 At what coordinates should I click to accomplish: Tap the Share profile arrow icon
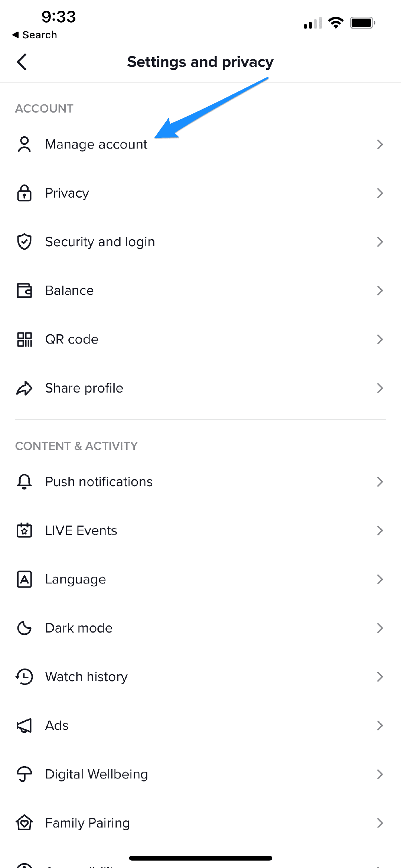pos(25,388)
